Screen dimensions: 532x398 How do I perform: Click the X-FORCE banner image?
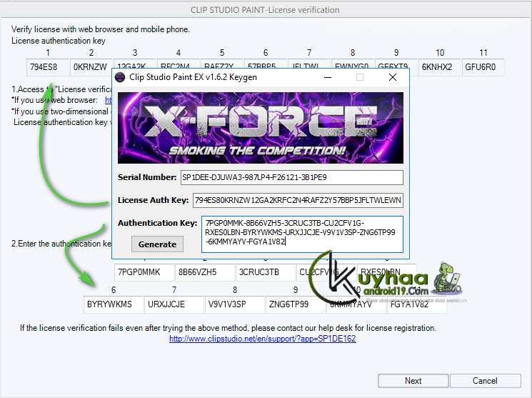[x=261, y=128]
